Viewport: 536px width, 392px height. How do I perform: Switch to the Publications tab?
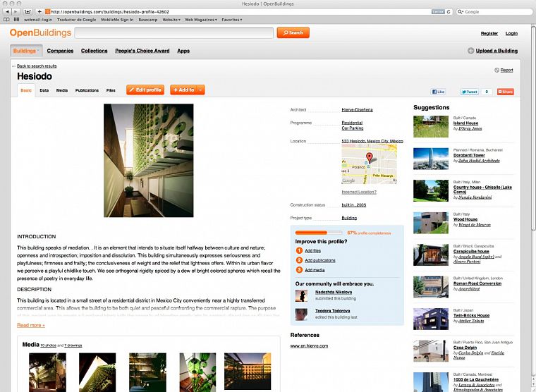[87, 90]
